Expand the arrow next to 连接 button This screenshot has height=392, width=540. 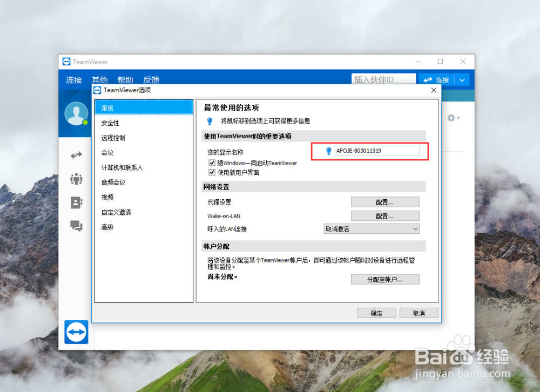pyautogui.click(x=462, y=80)
